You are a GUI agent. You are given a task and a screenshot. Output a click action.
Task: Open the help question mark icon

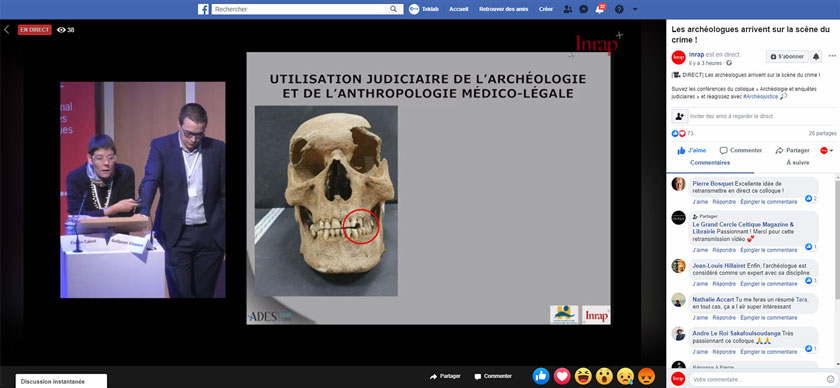pyautogui.click(x=619, y=9)
